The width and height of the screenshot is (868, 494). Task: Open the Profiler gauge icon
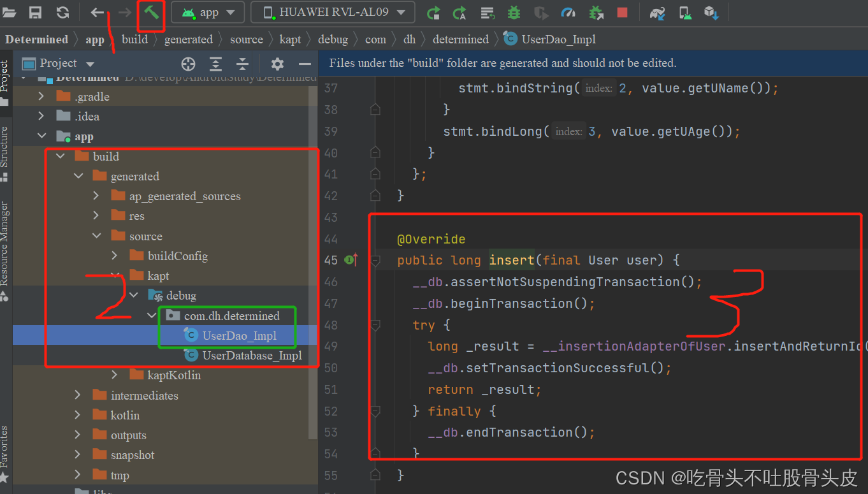click(568, 12)
